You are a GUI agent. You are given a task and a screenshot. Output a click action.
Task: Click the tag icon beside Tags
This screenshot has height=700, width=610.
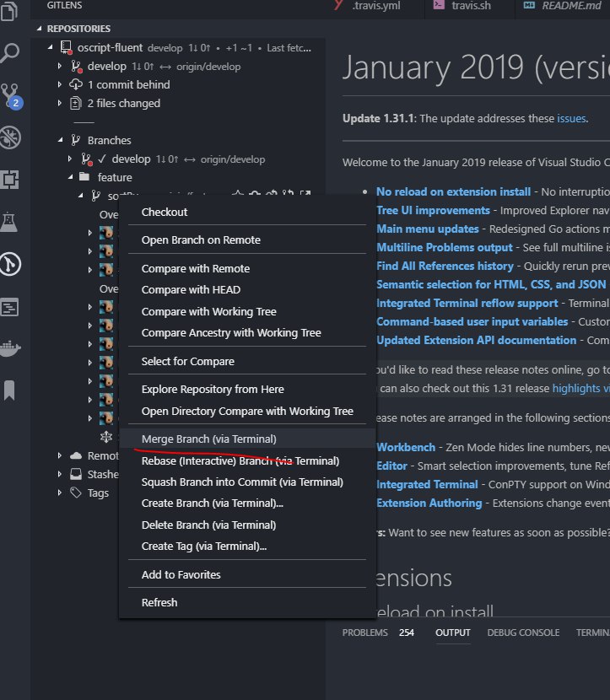point(76,493)
